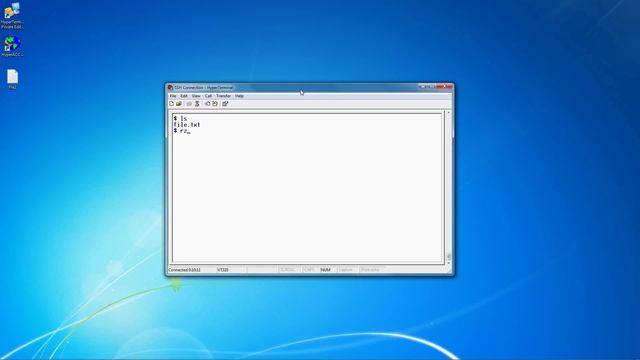Viewport: 640px width, 360px height.
Task: Click the HyperTerminal window title text
Action: [x=204, y=88]
